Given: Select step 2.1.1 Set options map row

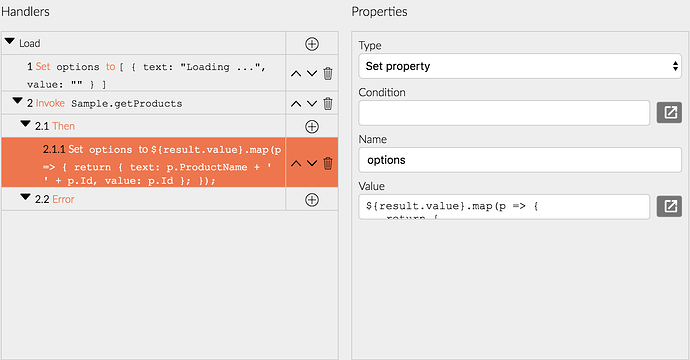Looking at the screenshot, I should pyautogui.click(x=143, y=163).
